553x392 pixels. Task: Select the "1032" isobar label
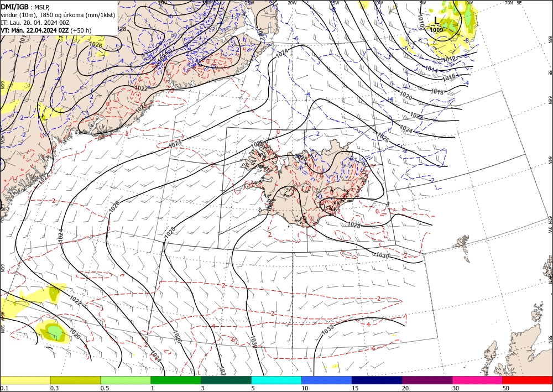(327, 330)
